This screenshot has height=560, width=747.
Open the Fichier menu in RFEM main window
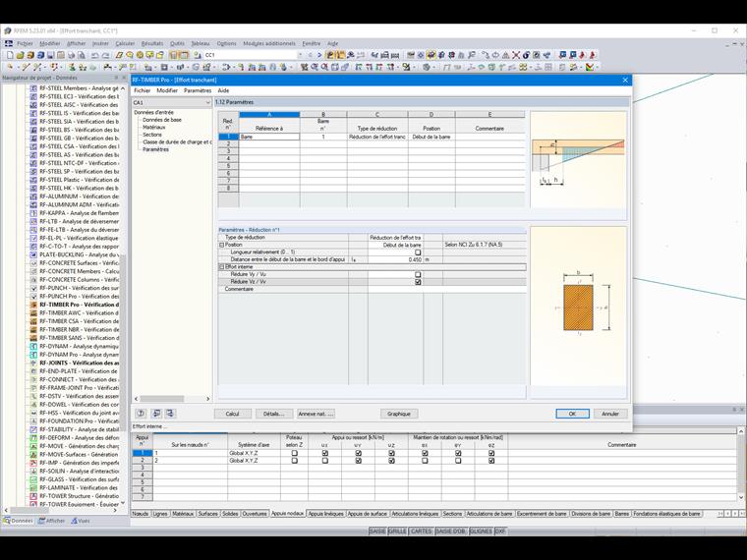(x=25, y=43)
